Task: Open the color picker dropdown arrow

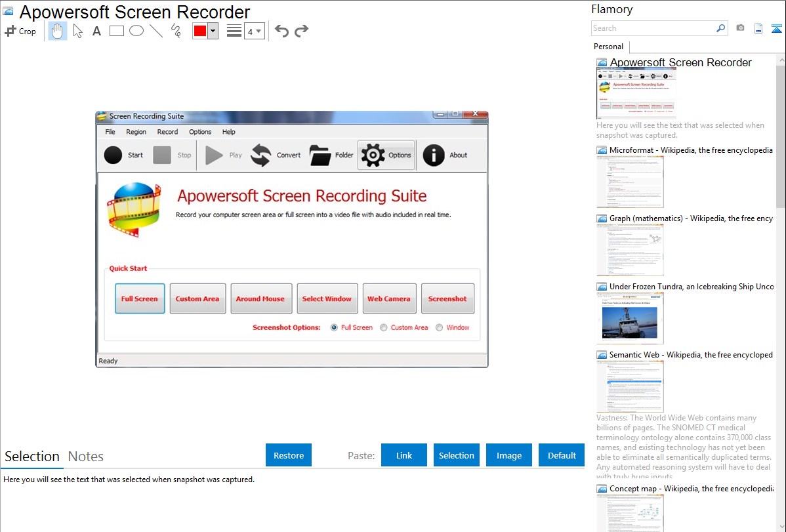Action: [213, 31]
